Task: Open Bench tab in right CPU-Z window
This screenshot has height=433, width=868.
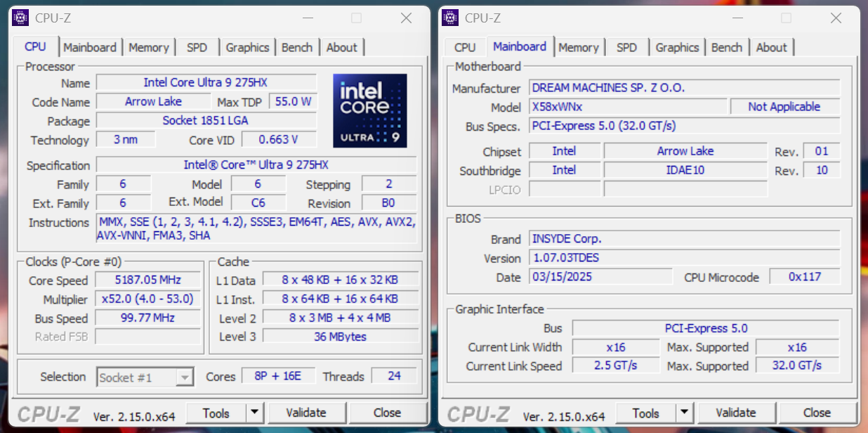Action: pyautogui.click(x=727, y=48)
